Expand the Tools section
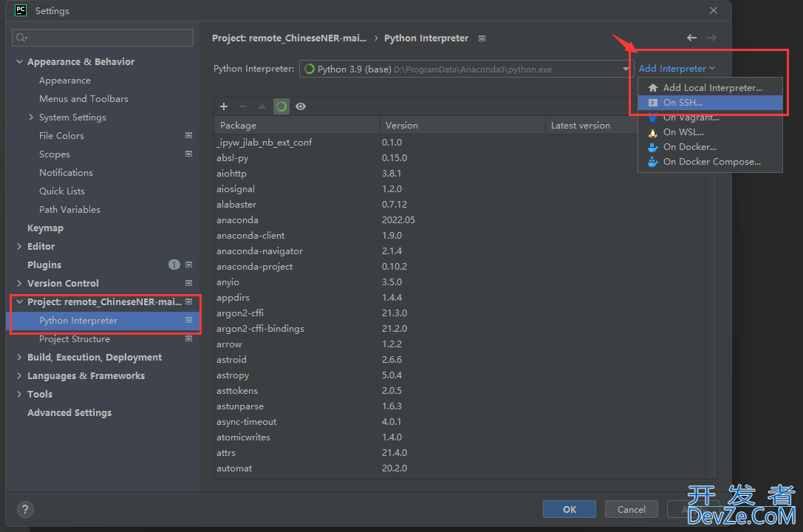Image resolution: width=803 pixels, height=532 pixels. coord(19,394)
